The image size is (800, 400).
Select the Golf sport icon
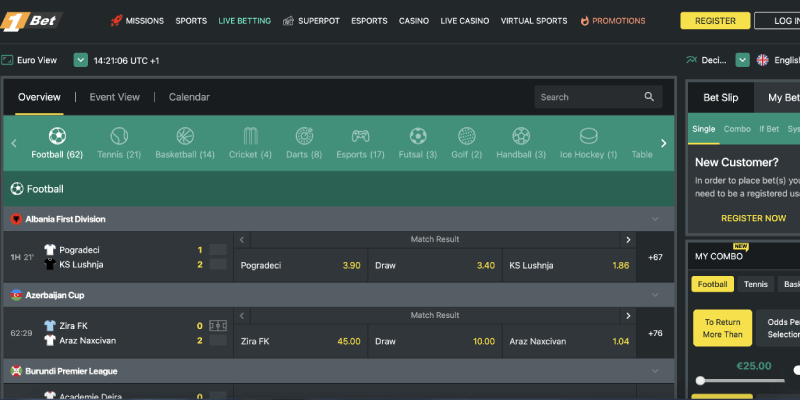coord(467,136)
